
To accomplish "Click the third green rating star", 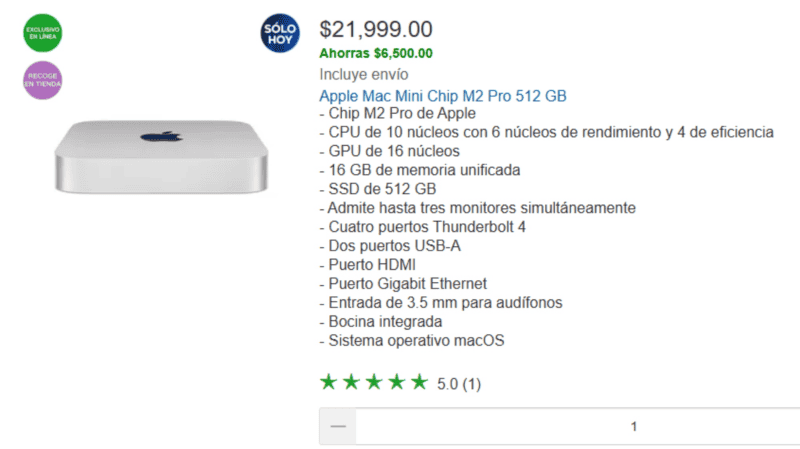I will (373, 382).
